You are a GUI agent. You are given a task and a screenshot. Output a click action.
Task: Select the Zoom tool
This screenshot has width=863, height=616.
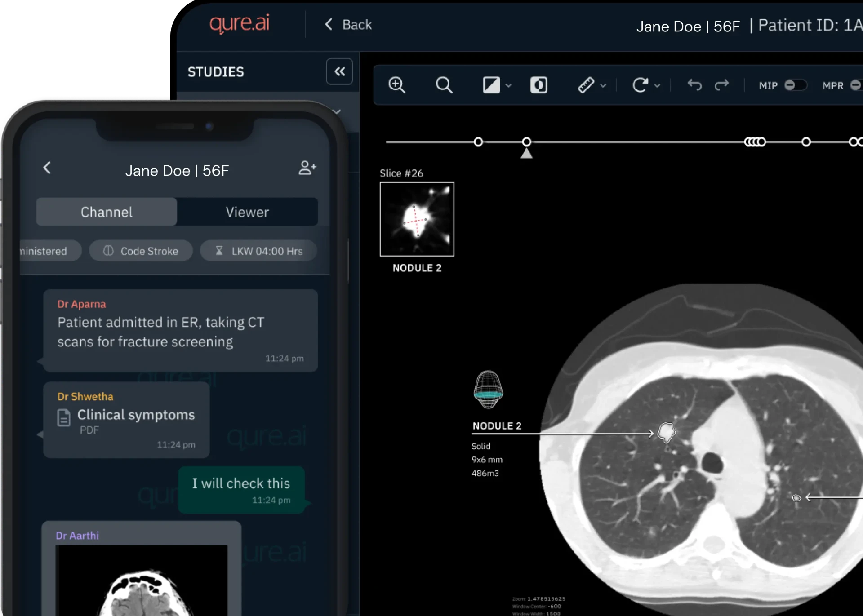[397, 85]
